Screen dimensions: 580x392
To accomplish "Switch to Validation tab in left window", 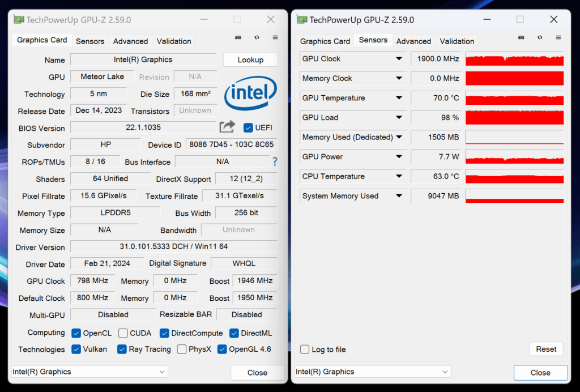I will coord(174,41).
